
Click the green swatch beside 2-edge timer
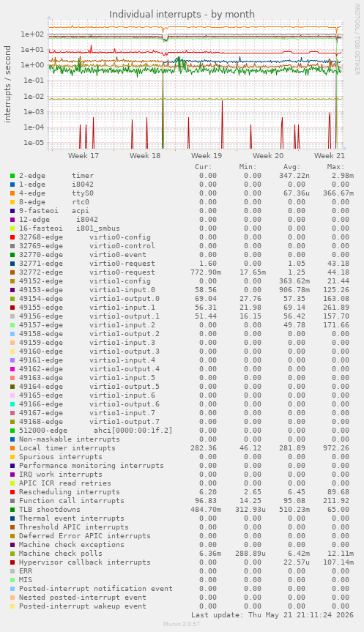click(x=12, y=176)
